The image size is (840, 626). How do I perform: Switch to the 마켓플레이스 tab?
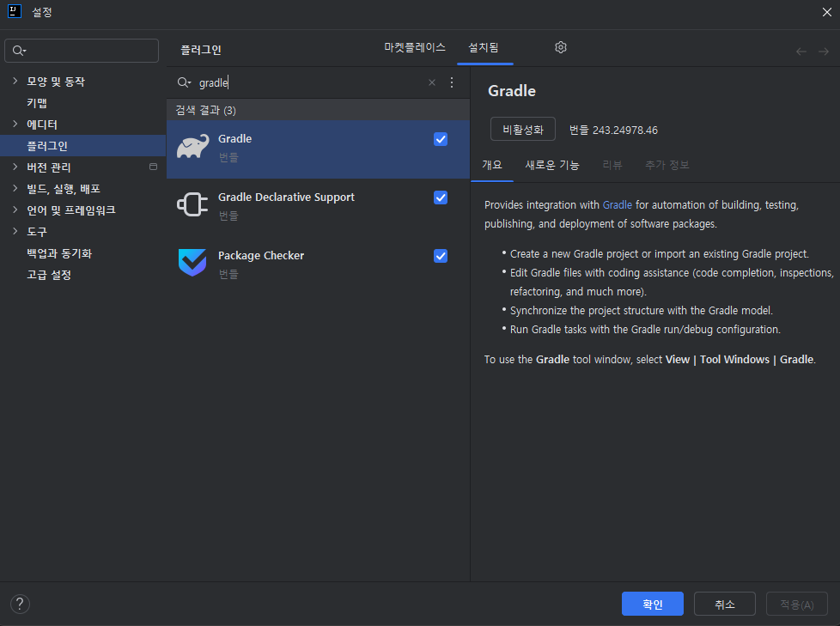[x=415, y=48]
